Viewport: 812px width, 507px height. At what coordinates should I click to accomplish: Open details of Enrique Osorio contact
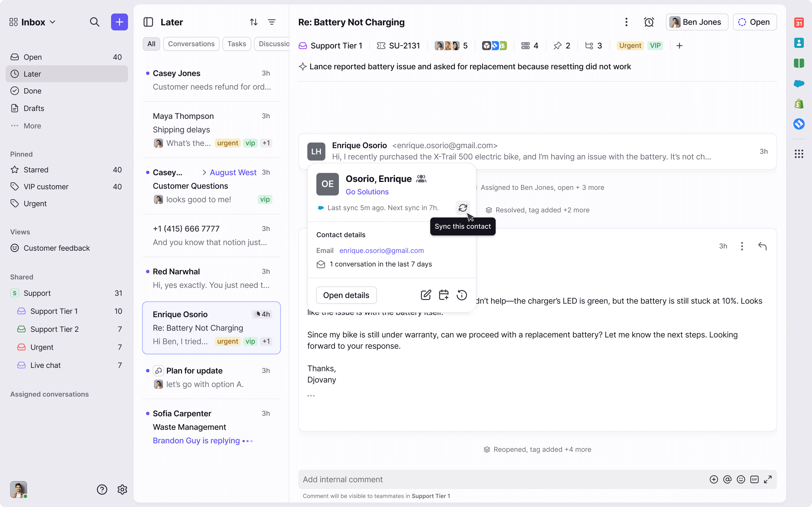coord(346,295)
